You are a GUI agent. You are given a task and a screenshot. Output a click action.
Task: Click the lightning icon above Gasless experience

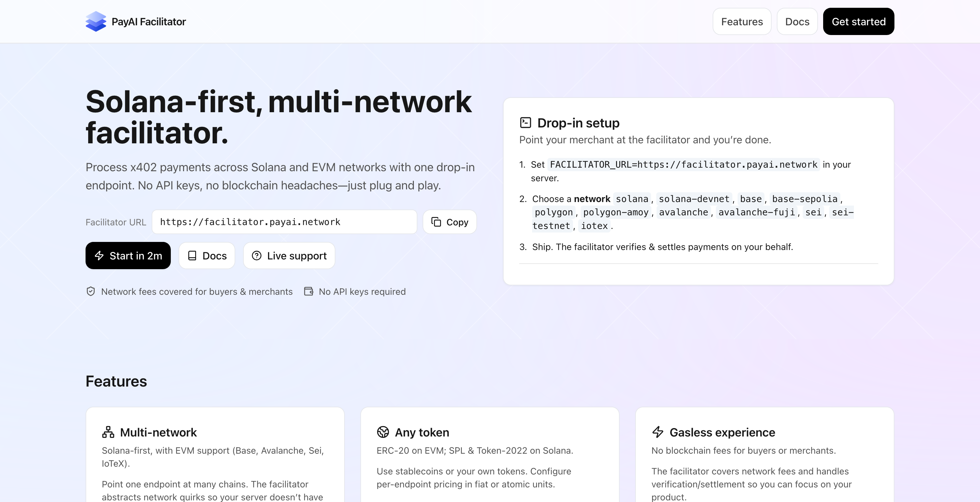pos(658,432)
